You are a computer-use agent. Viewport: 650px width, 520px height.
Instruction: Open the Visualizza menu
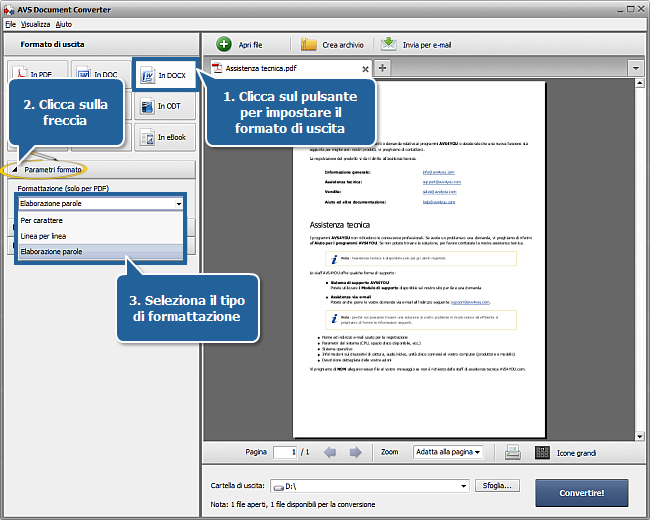[36, 24]
